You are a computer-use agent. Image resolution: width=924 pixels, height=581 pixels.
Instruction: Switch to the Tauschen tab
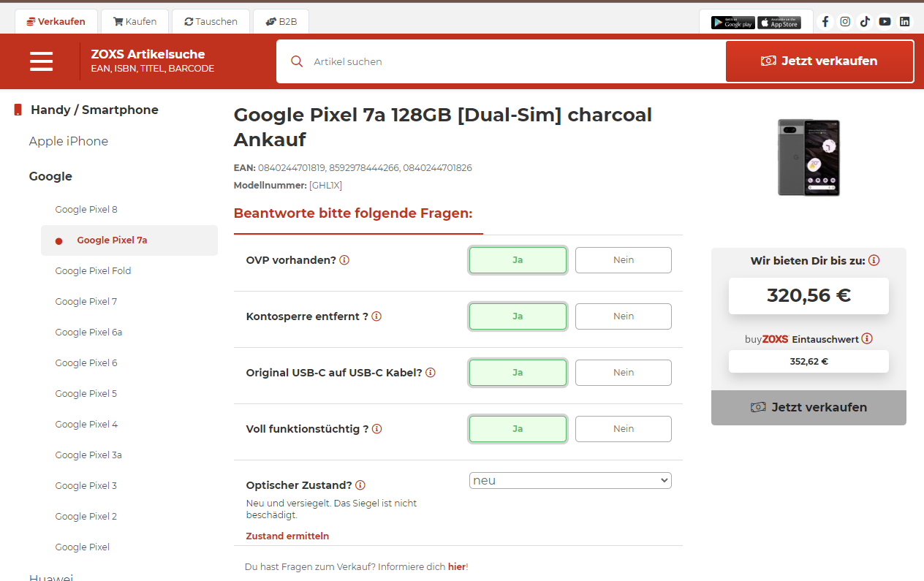[x=211, y=21]
